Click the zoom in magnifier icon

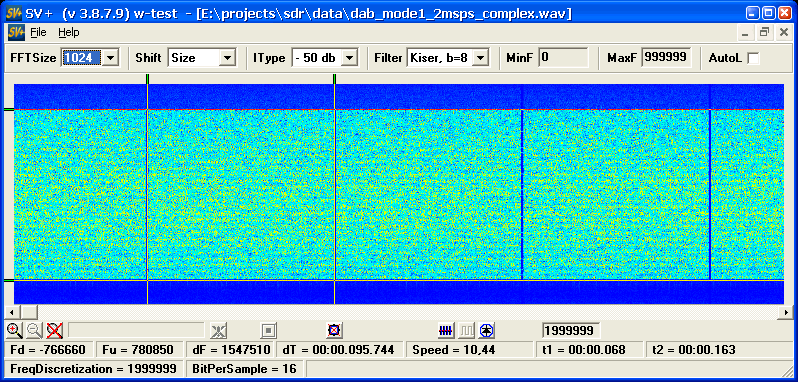[x=14, y=331]
